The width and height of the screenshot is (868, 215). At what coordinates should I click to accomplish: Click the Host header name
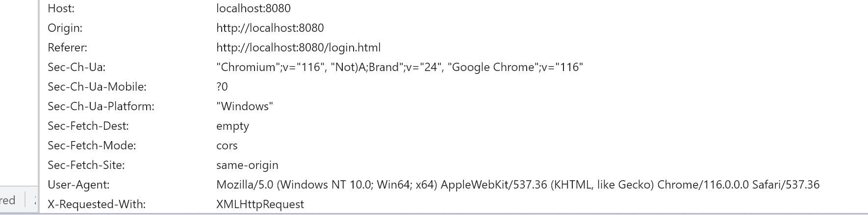[61, 8]
